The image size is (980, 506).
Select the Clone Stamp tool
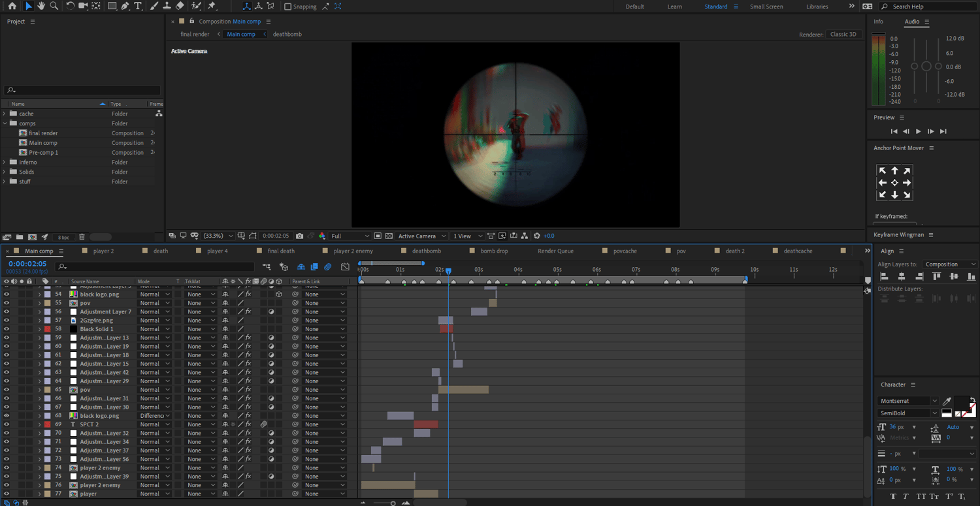click(x=167, y=6)
